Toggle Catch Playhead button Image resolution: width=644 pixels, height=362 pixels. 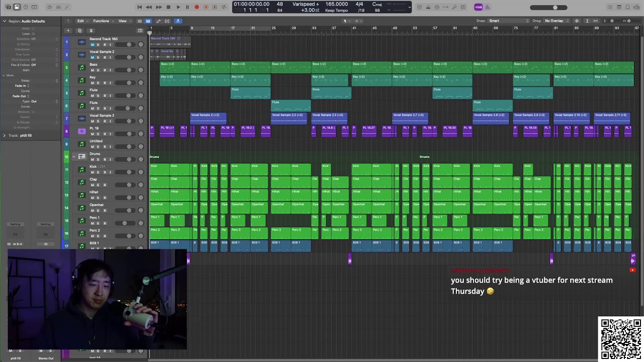tap(178, 21)
